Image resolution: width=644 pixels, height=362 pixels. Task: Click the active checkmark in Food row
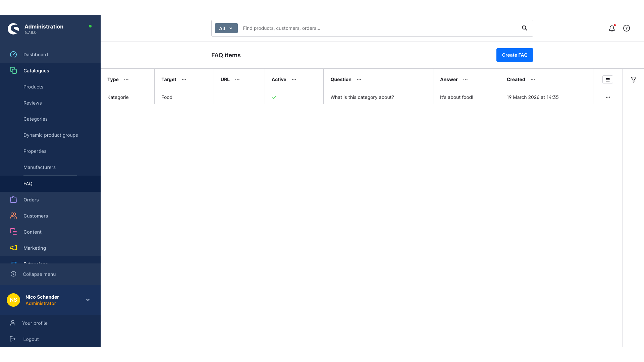pos(274,97)
